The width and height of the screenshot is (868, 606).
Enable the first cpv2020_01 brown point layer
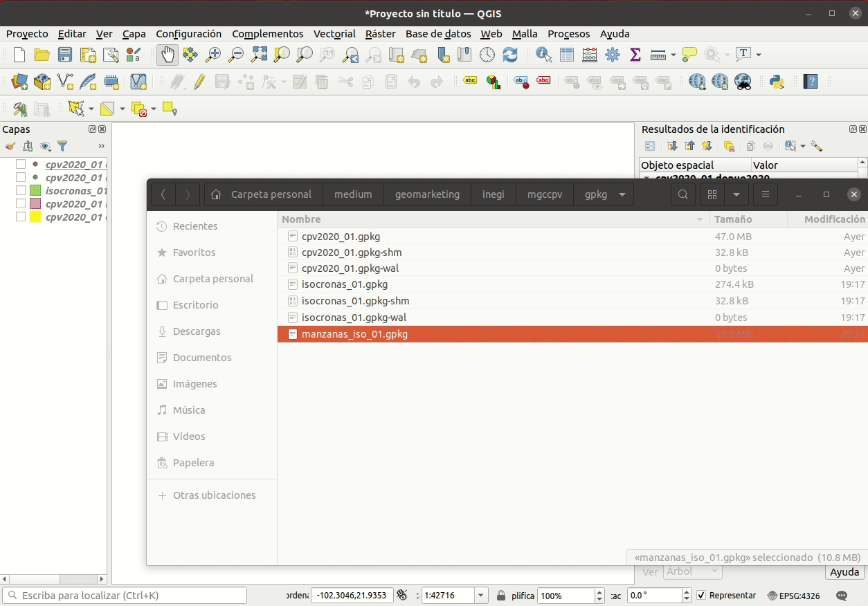(x=21, y=165)
